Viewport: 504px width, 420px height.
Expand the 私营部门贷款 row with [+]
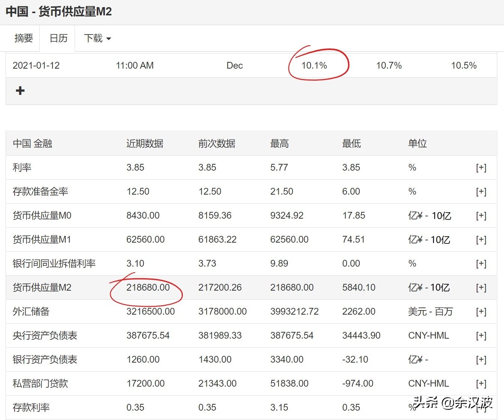tap(481, 384)
